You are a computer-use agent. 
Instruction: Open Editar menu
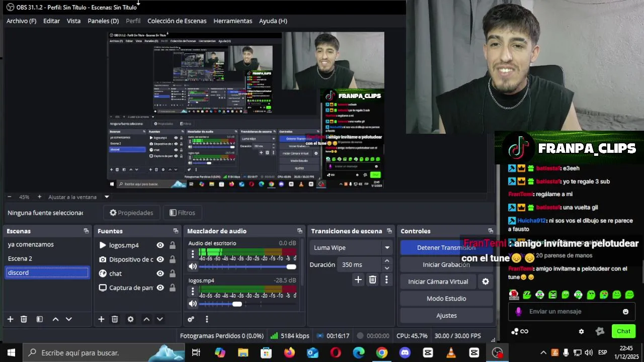[51, 21]
